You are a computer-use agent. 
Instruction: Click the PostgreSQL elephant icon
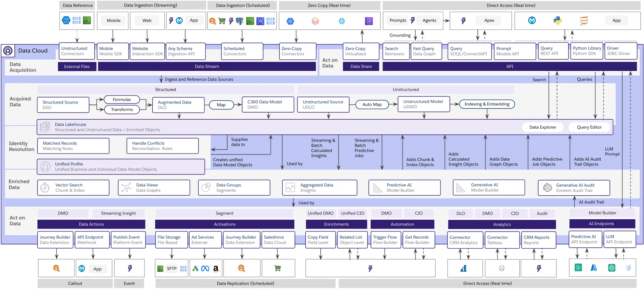[x=239, y=21]
